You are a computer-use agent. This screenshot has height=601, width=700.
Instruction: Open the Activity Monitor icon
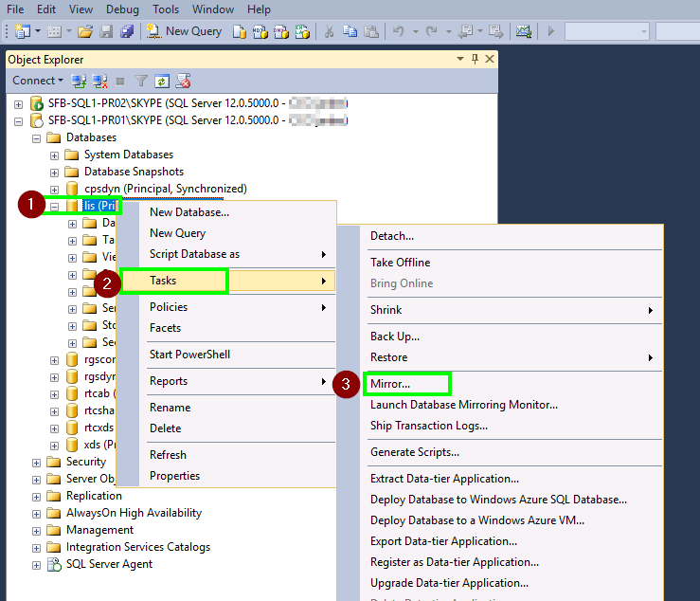523,31
